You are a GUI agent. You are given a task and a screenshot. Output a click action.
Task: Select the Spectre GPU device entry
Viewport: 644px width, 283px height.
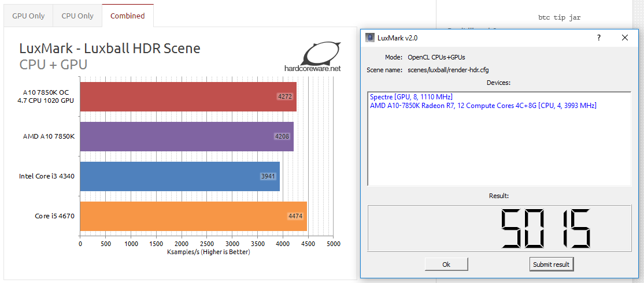pos(411,97)
